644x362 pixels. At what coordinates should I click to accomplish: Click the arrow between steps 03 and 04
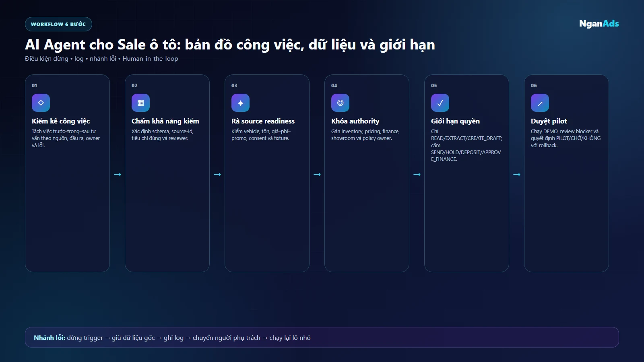click(x=317, y=174)
